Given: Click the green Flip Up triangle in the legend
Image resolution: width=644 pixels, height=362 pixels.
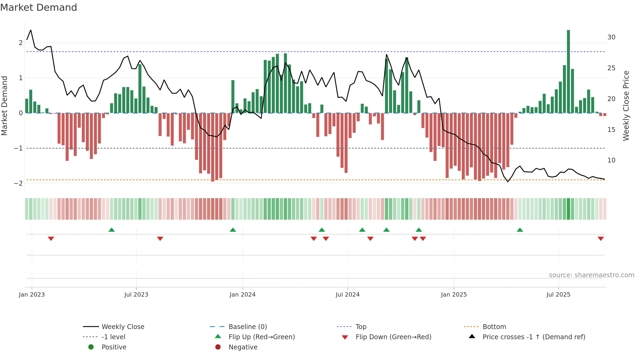Looking at the screenshot, I should pos(218,336).
